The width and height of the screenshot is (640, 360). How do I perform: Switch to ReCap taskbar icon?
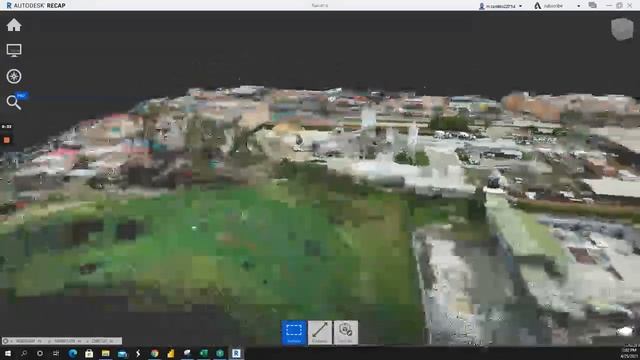point(236,353)
